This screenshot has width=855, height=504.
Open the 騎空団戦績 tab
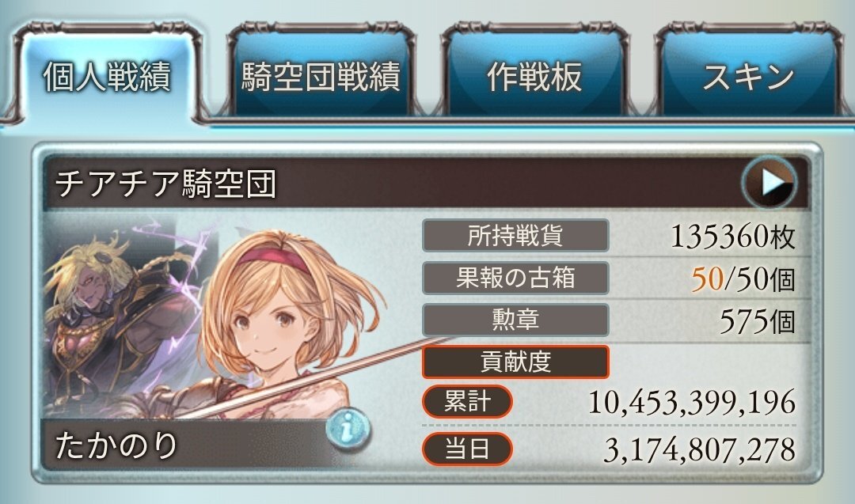click(321, 74)
